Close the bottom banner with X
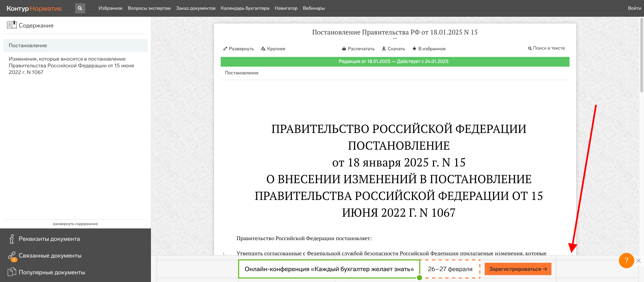 click(638, 261)
